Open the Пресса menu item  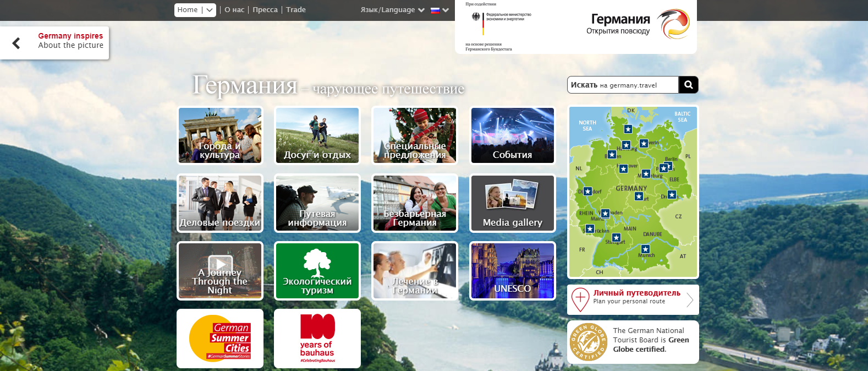265,10
